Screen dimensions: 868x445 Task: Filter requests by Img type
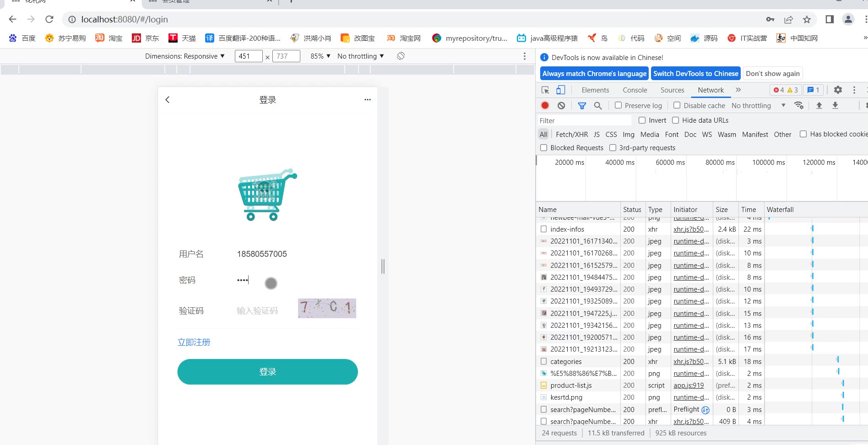tap(629, 134)
